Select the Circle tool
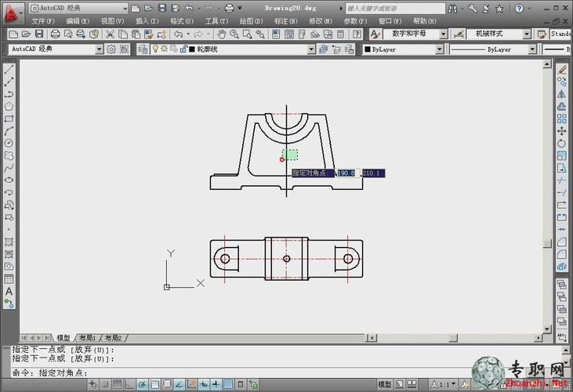 point(9,143)
